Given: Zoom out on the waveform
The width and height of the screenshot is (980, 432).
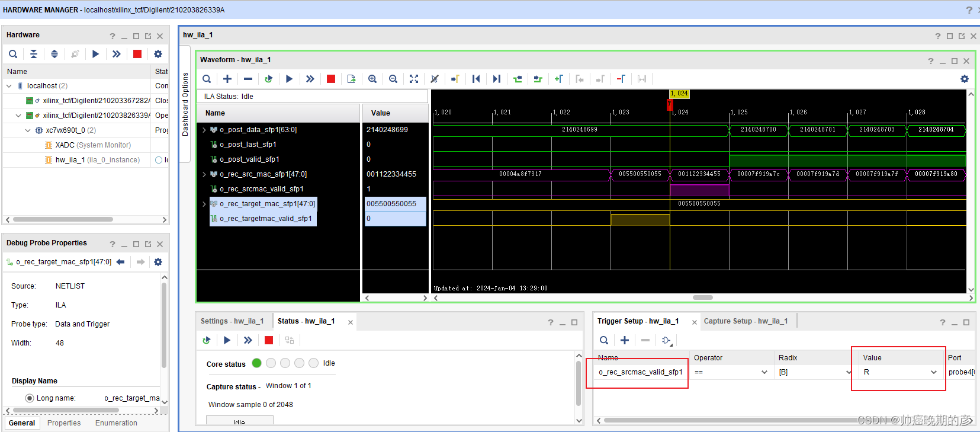Looking at the screenshot, I should (393, 79).
